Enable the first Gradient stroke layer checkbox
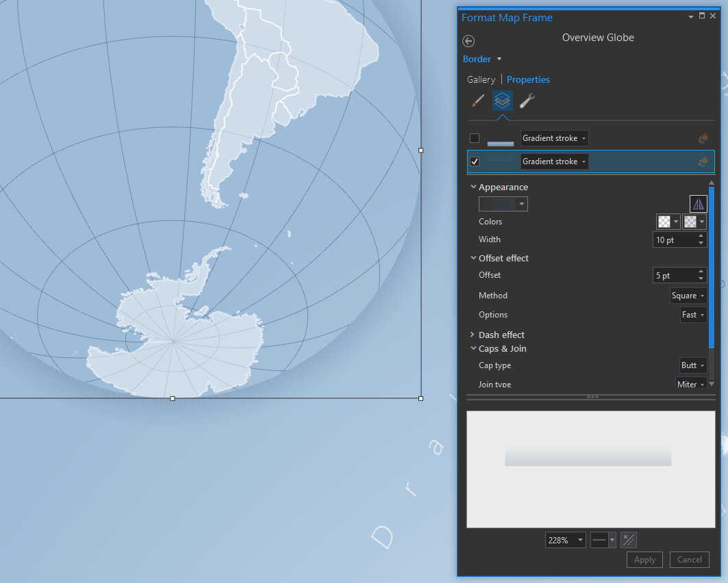 click(475, 138)
